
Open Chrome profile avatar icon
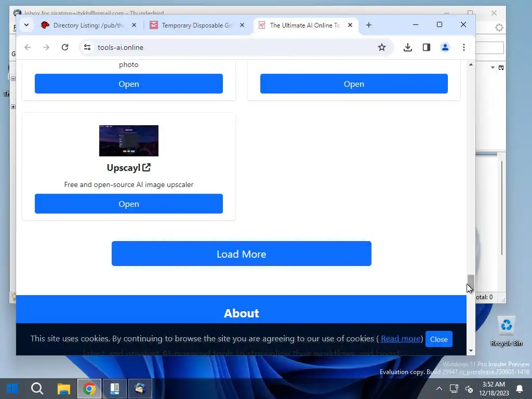click(x=445, y=47)
